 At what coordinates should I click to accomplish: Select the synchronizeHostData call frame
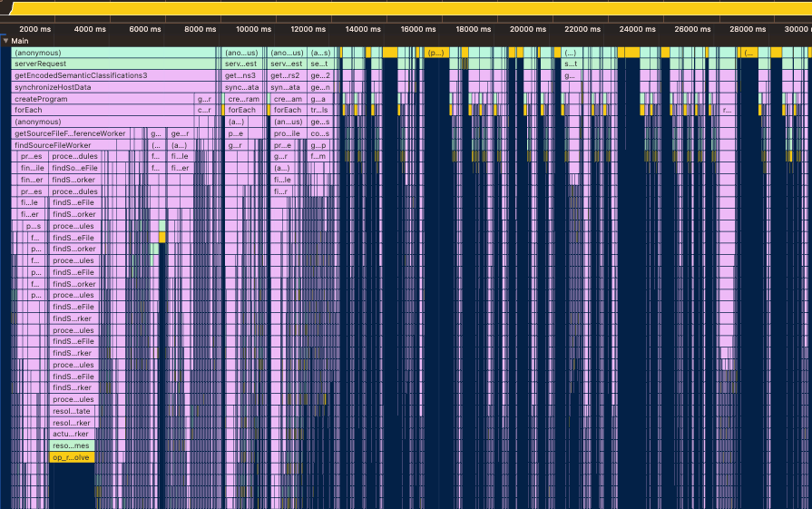tap(109, 87)
